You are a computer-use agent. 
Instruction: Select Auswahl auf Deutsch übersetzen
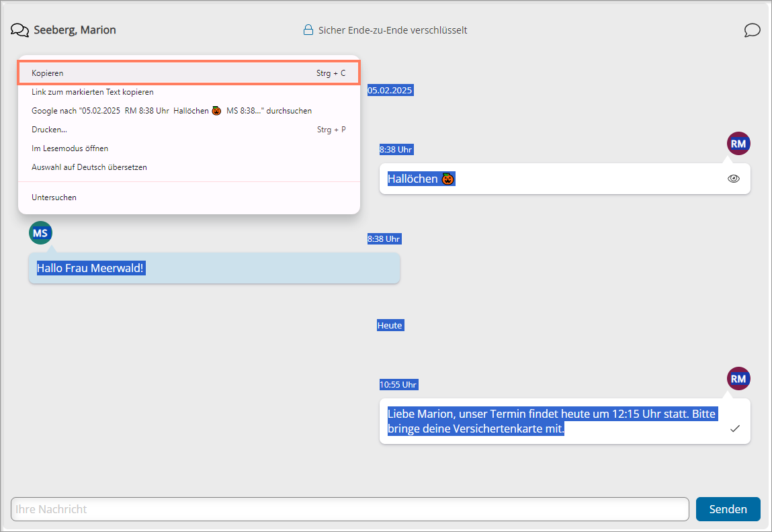point(189,167)
